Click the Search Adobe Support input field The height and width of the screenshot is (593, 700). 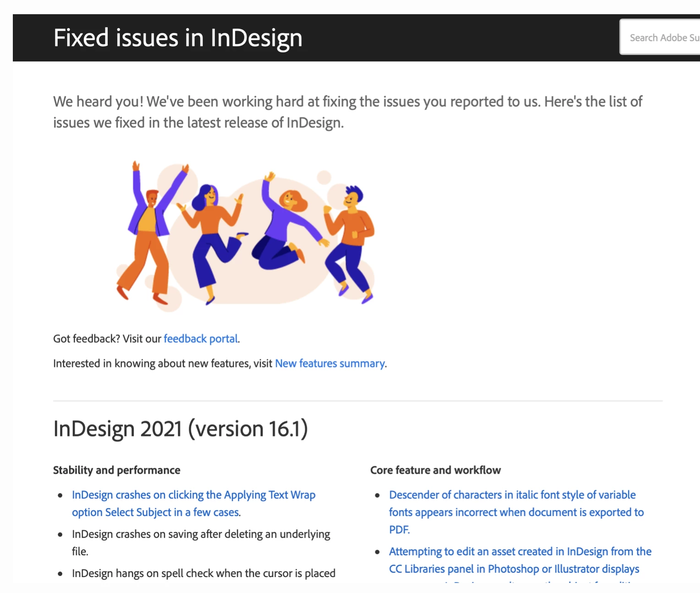660,37
